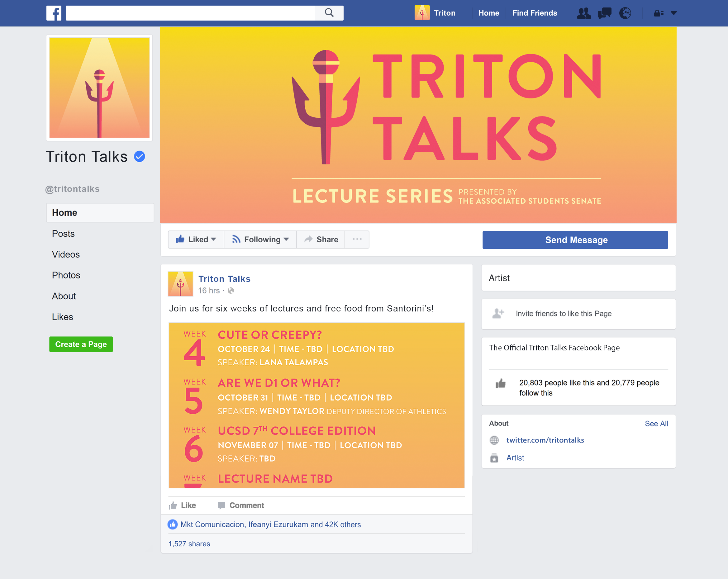Go to Home in top navigation
Image resolution: width=728 pixels, height=579 pixels.
[x=488, y=13]
